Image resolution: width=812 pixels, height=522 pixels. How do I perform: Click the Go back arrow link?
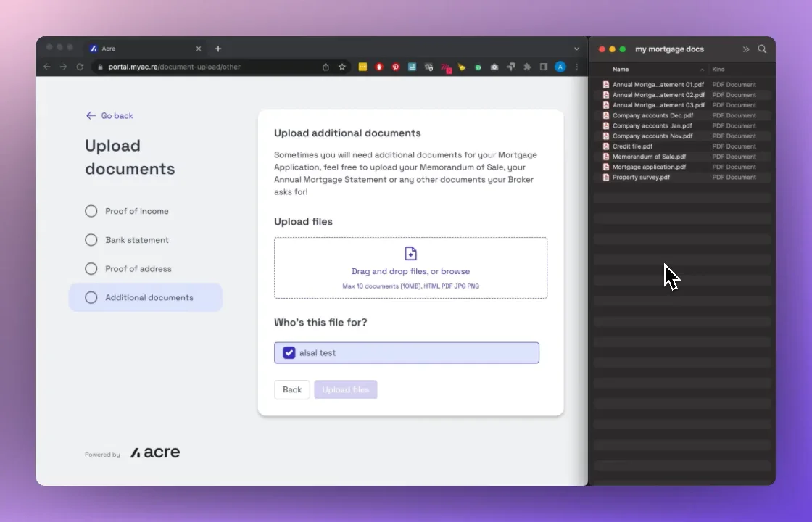109,115
